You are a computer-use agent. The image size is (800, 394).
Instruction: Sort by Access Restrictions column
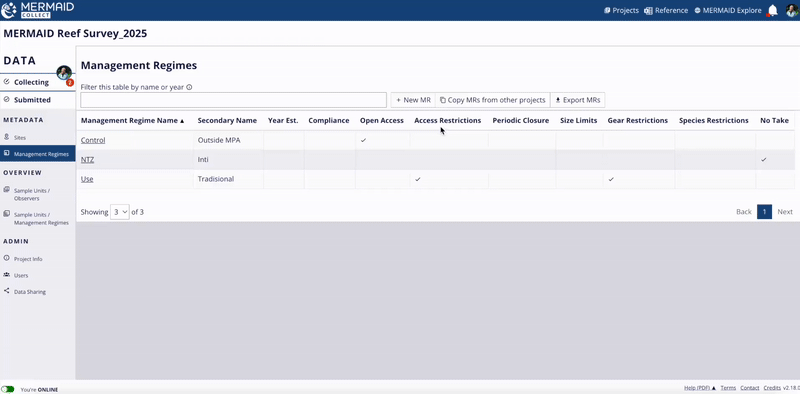click(x=447, y=121)
